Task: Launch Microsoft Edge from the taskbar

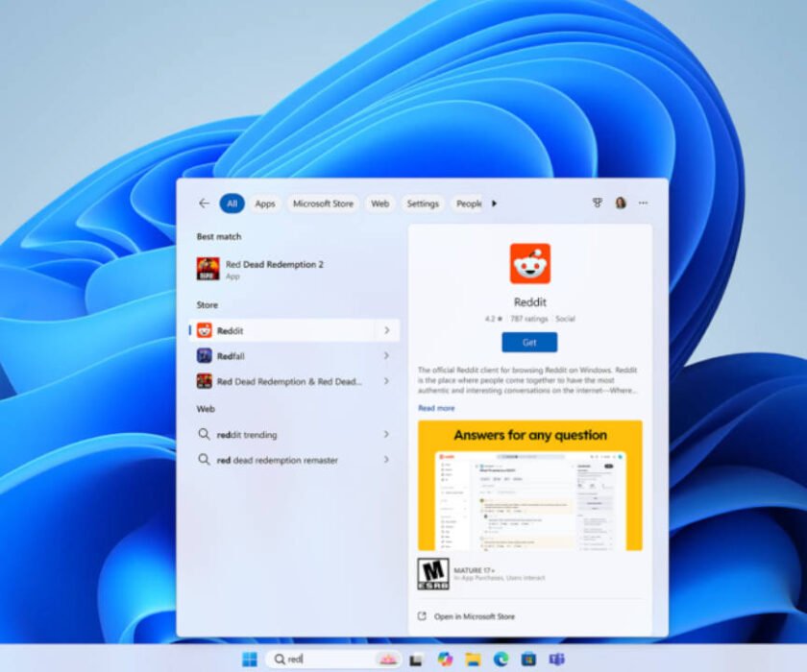Action: (501, 660)
